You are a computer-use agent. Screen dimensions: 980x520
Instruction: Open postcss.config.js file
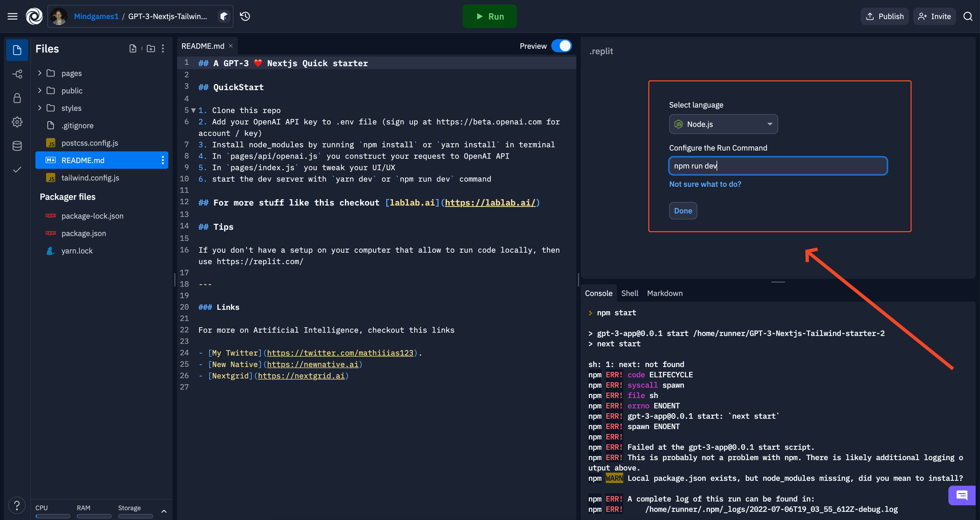coord(102,143)
